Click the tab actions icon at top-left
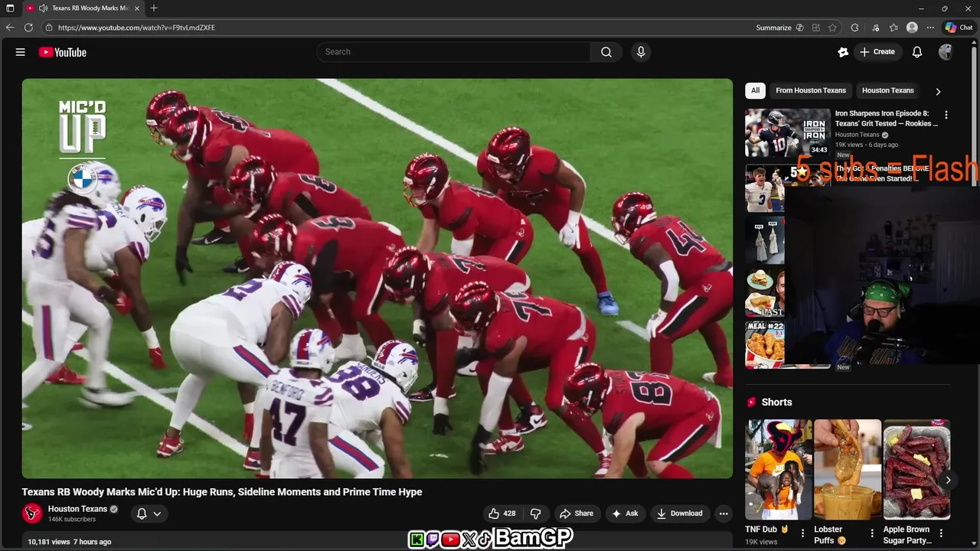 tap(10, 8)
